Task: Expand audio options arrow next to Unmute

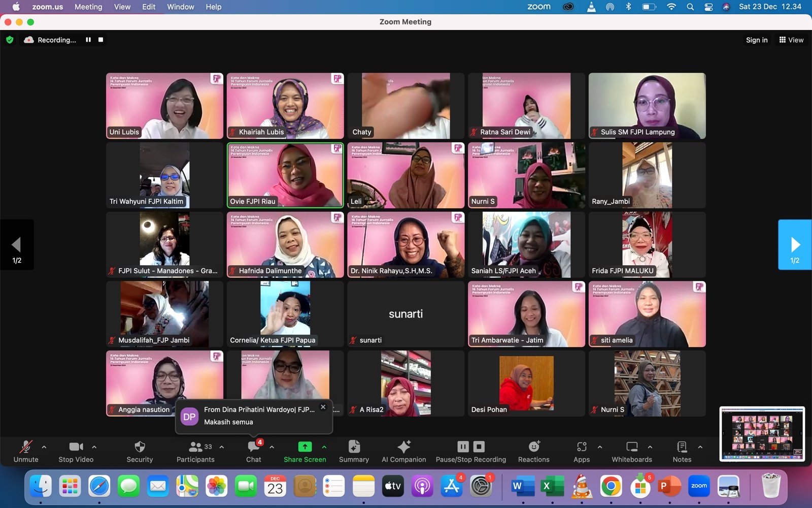Action: click(44, 447)
